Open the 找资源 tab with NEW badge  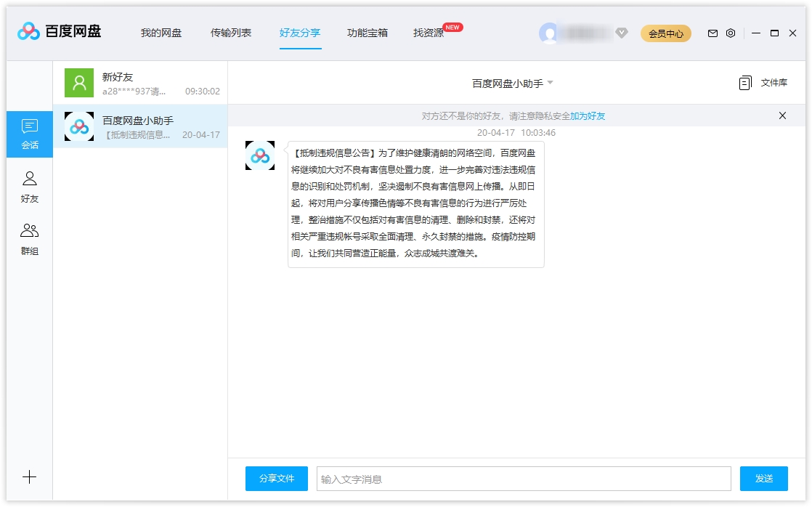pos(427,33)
